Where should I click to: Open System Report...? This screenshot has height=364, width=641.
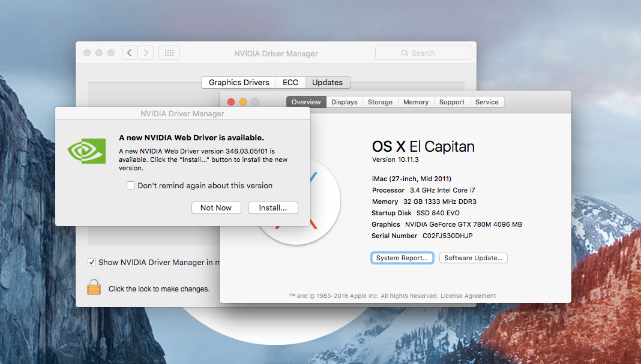(x=402, y=258)
